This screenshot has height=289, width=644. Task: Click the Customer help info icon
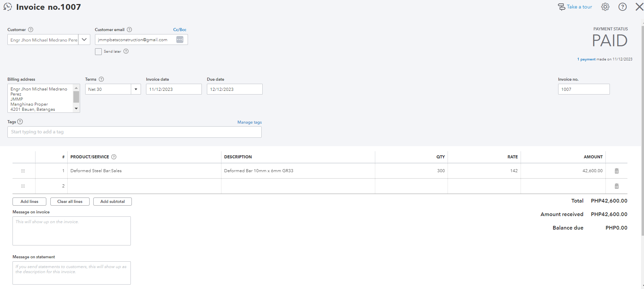(x=31, y=30)
